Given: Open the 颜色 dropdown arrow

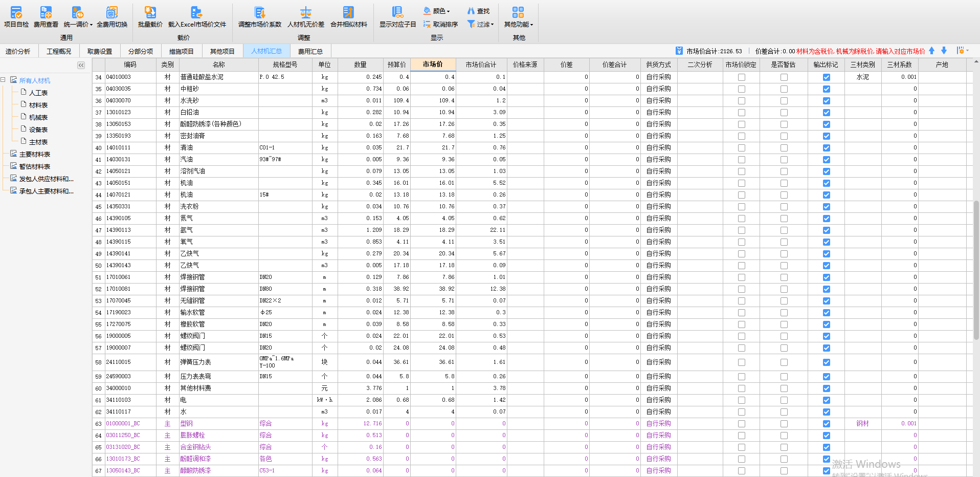Looking at the screenshot, I should 449,11.
